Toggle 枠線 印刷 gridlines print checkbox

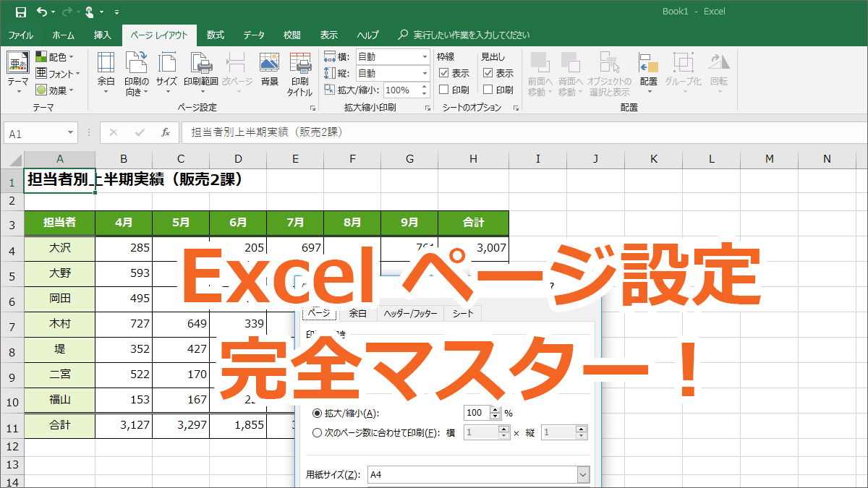444,90
